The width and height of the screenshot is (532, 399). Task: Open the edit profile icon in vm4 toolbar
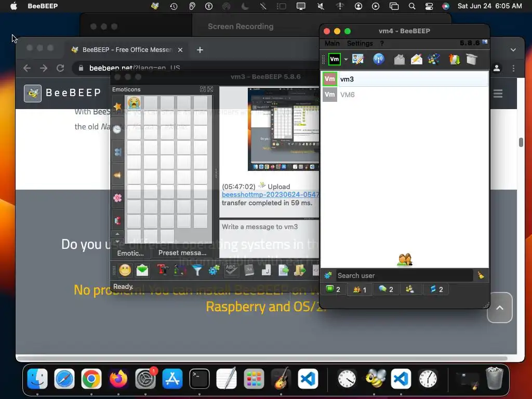click(x=358, y=59)
